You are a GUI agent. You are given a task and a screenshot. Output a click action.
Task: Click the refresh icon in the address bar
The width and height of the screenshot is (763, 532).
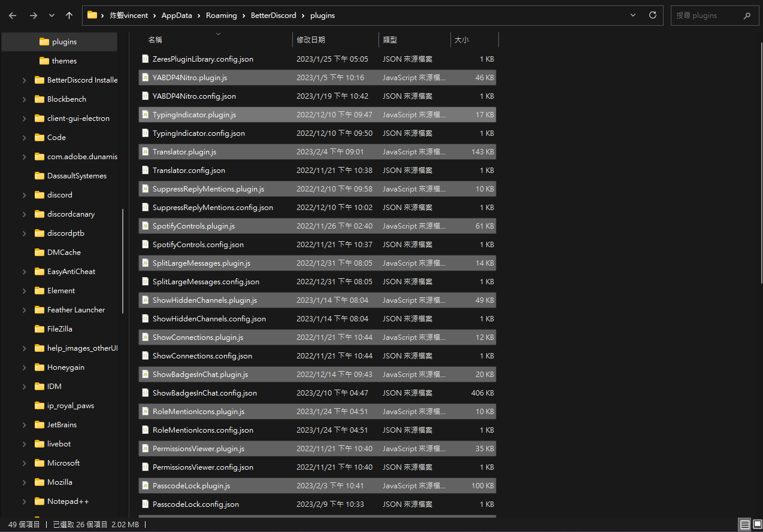click(x=652, y=15)
